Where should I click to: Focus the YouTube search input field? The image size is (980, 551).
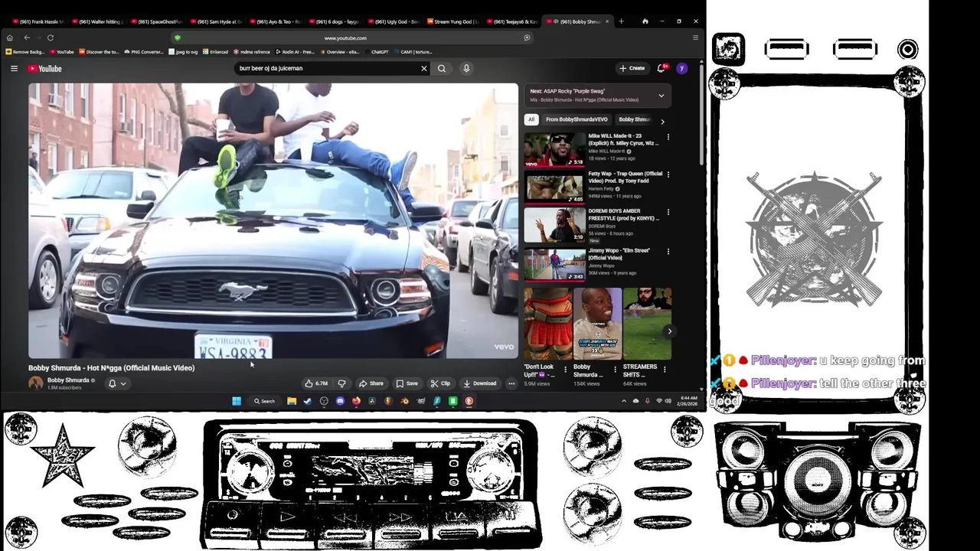pos(326,68)
